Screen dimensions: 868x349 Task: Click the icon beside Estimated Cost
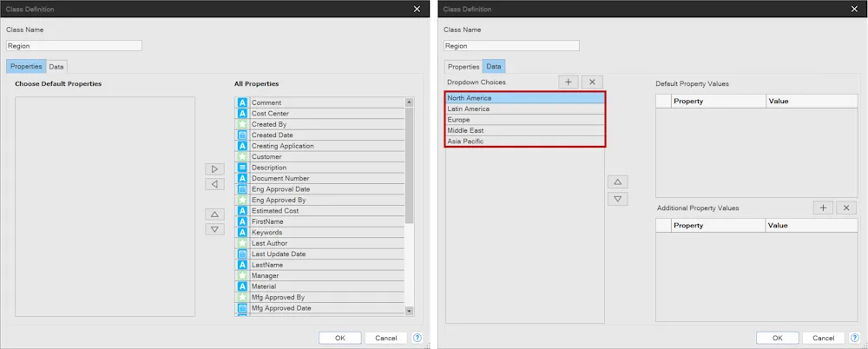(242, 210)
